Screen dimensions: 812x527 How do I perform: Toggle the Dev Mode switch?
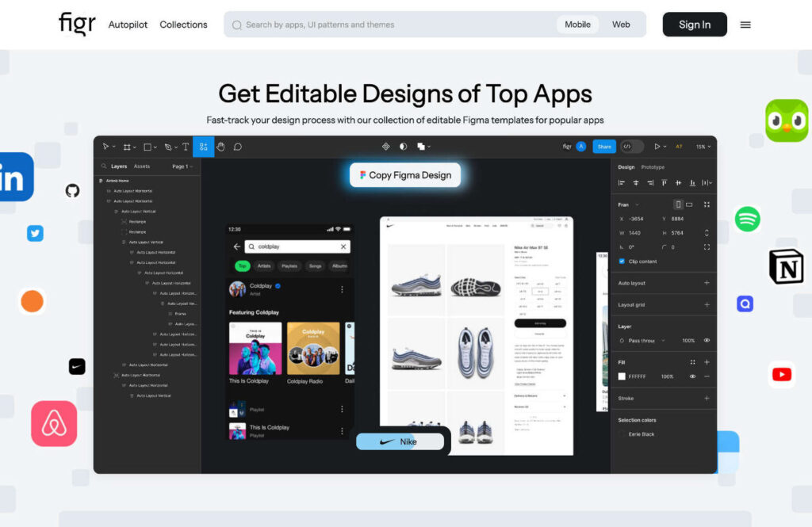(x=632, y=147)
